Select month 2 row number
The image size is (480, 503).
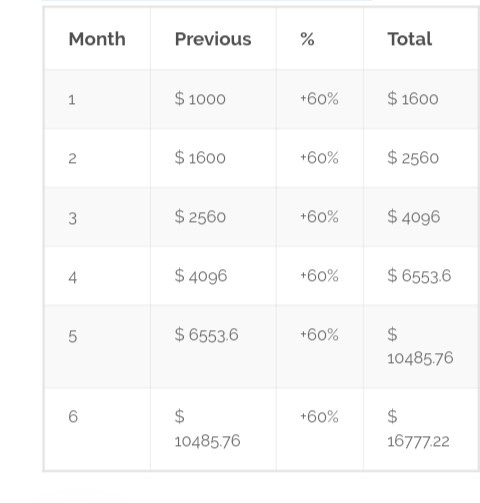click(72, 159)
